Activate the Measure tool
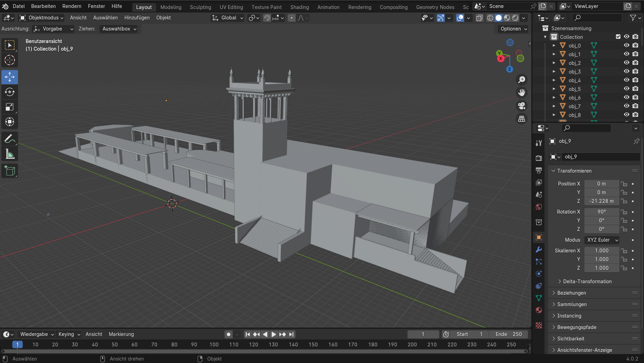Screen dimensions: 644x363 click(x=10, y=154)
